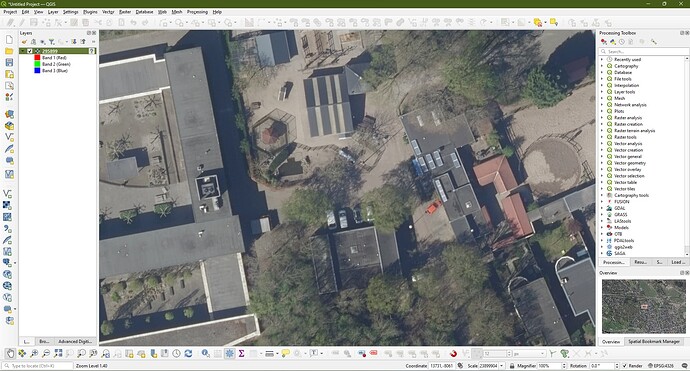Viewport: 690px width, 371px height.
Task: Click the Add Vector Layer icon
Action: click(8, 194)
